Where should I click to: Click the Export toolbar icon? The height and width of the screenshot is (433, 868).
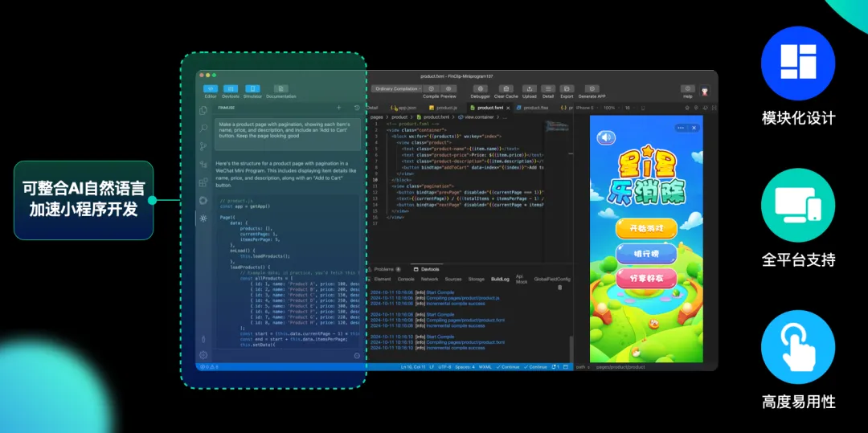point(567,89)
